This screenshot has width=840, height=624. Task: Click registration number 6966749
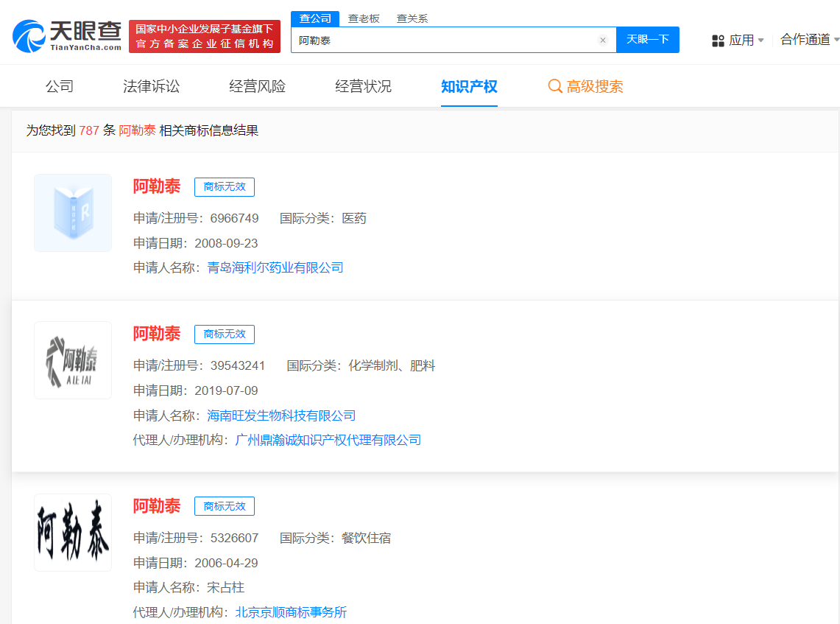[x=234, y=218]
